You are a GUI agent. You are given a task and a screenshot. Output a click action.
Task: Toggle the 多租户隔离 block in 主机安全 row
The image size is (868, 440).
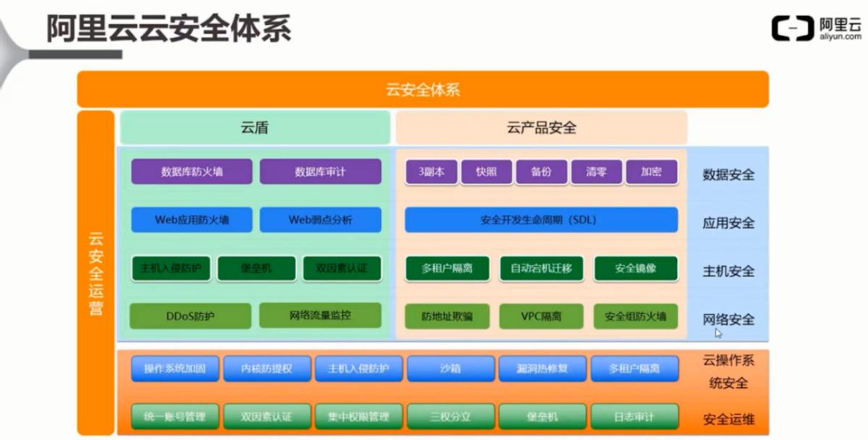pos(449,268)
